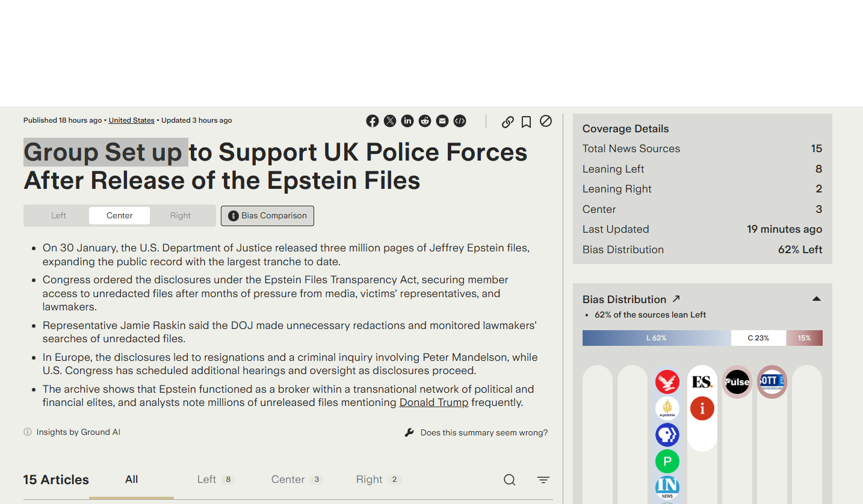This screenshot has width=863, height=504.
Task: Show Left articles tab
Action: pos(215,479)
